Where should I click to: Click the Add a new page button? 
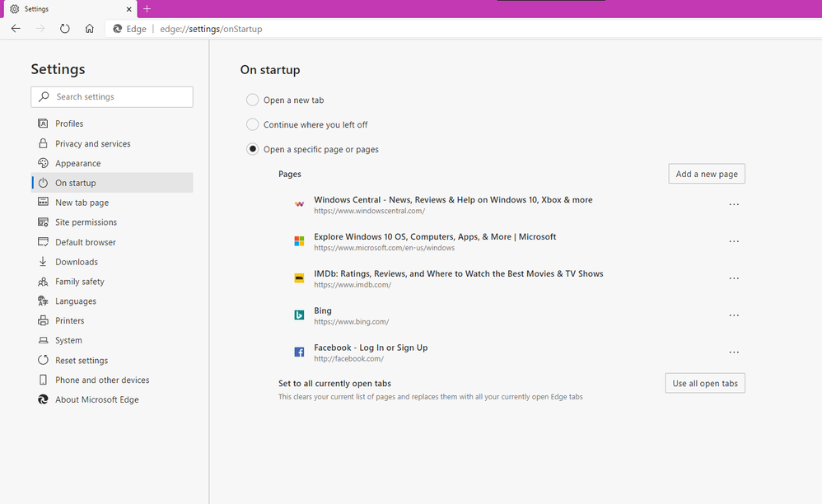pos(707,174)
